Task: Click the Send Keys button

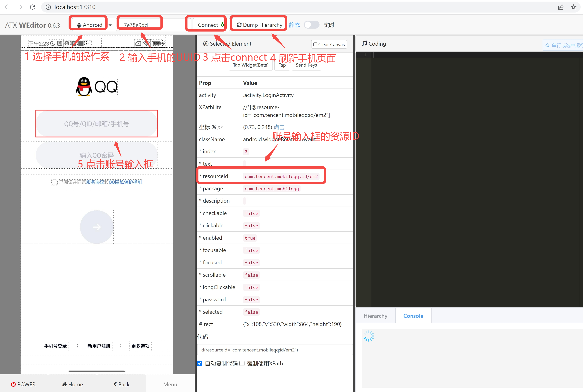Action: click(306, 65)
